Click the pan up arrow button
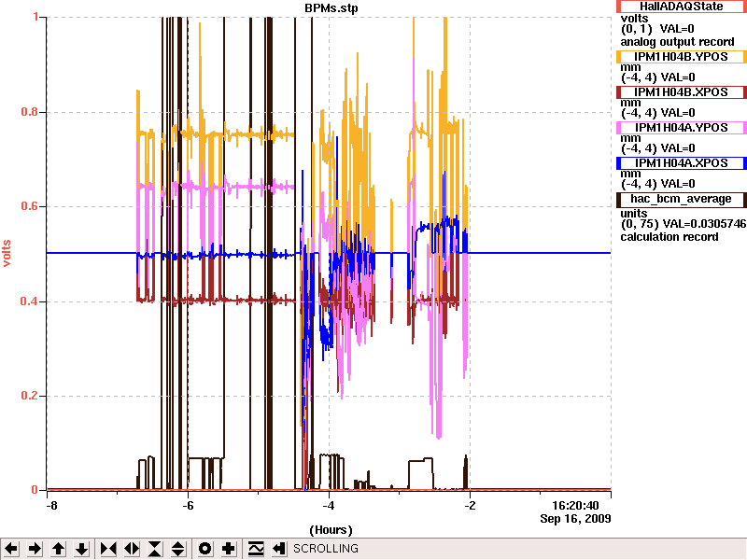This screenshot has width=747, height=560. tap(58, 549)
